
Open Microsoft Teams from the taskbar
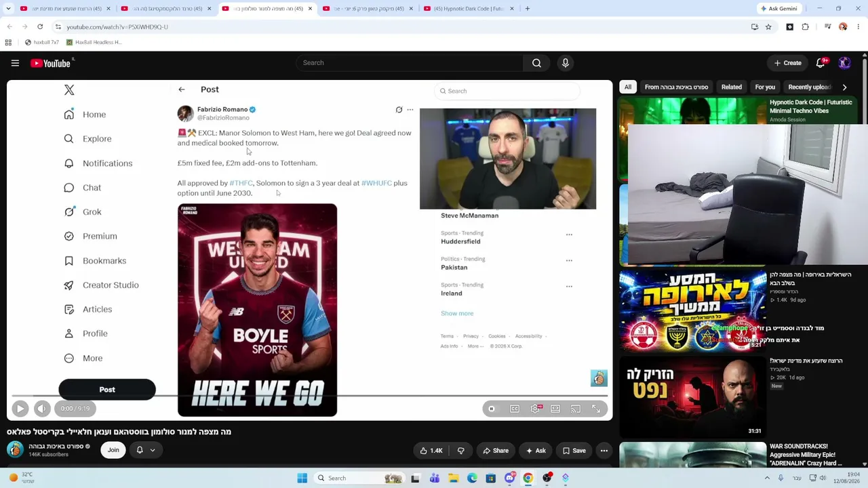coord(435,478)
